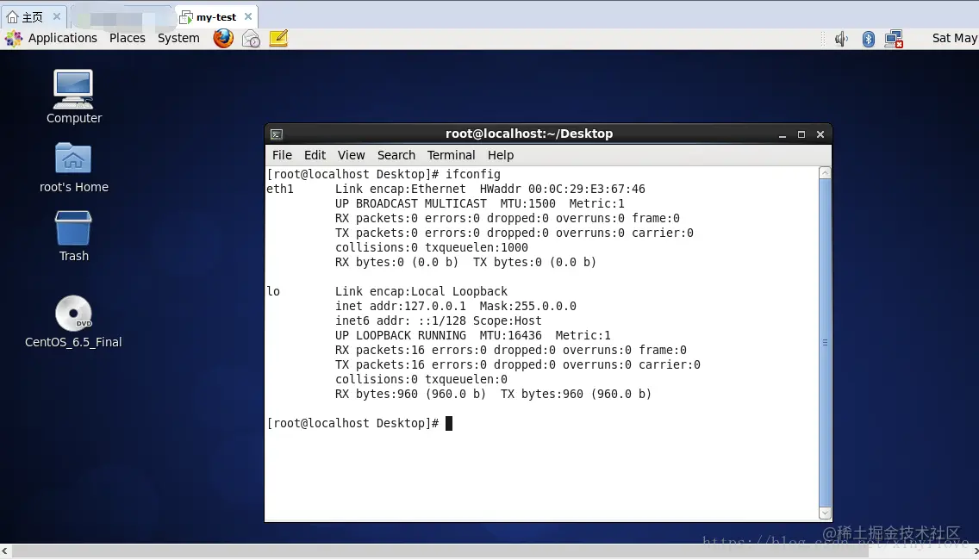Screen dimensions: 979x560
Task: Click the volume speaker icon
Action: point(841,39)
